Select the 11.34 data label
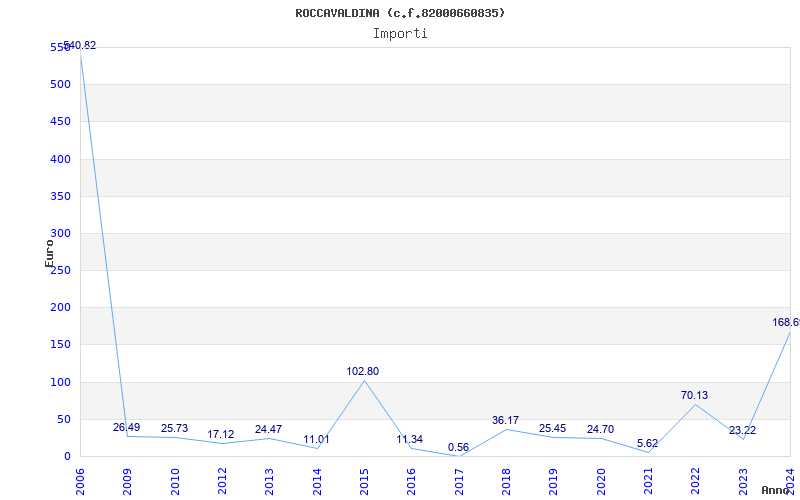Image resolution: width=800 pixels, height=500 pixels. tap(410, 439)
